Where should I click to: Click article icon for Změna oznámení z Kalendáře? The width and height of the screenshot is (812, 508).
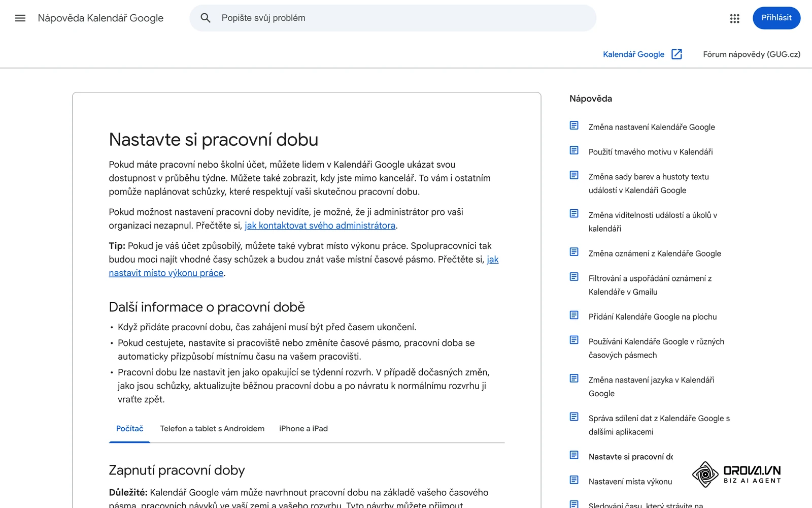click(x=574, y=252)
